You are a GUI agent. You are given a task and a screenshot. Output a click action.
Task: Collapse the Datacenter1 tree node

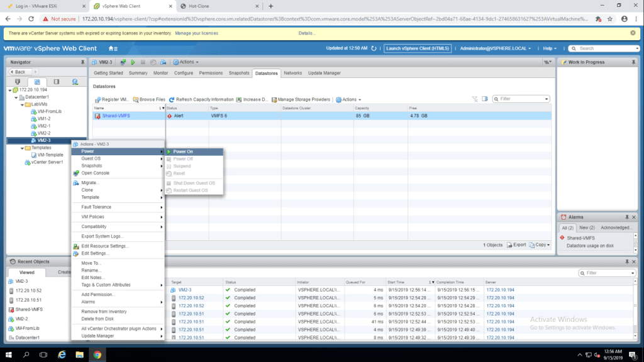16,97
